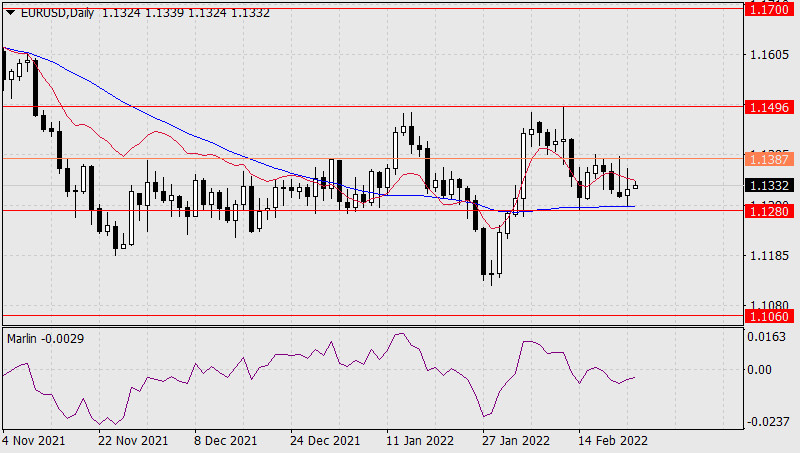The height and width of the screenshot is (453, 800).
Task: Click the orange 1.1387 price level label
Action: [x=769, y=159]
